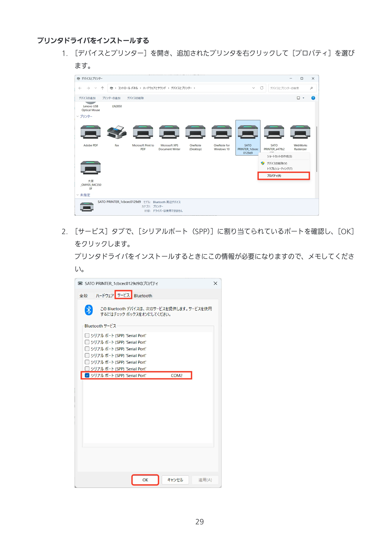Image resolution: width=392 pixels, height=554 pixels.
Task: Uncheck the Serial Port COM2 checkbox
Action: pos(87,375)
